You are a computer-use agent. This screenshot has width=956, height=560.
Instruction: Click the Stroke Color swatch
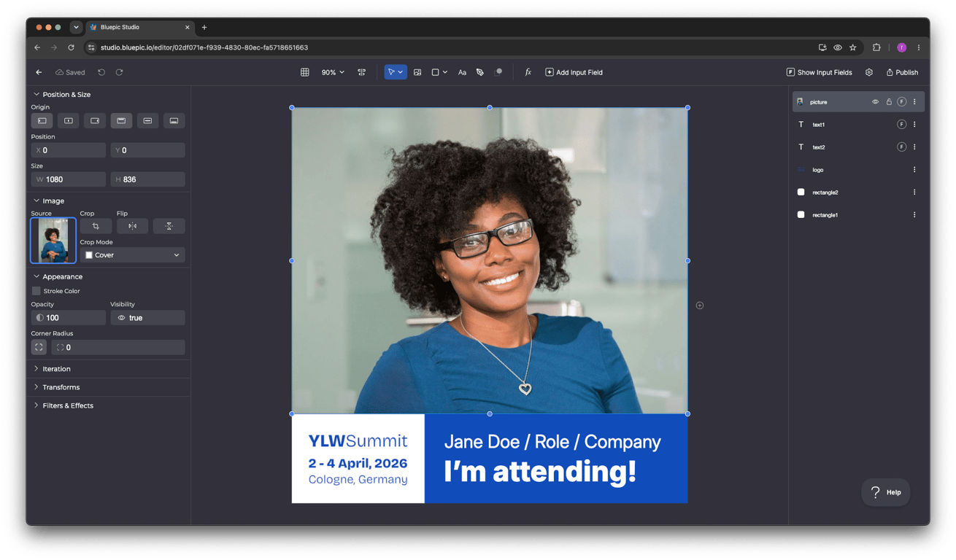click(36, 291)
